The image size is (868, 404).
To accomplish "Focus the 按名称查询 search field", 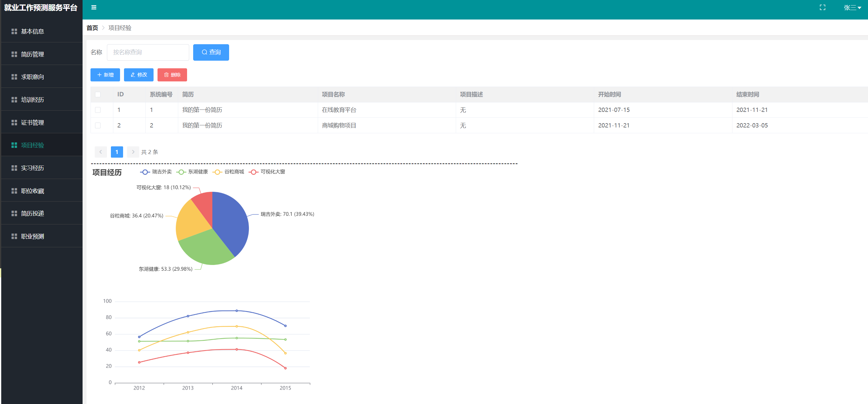I will (147, 52).
